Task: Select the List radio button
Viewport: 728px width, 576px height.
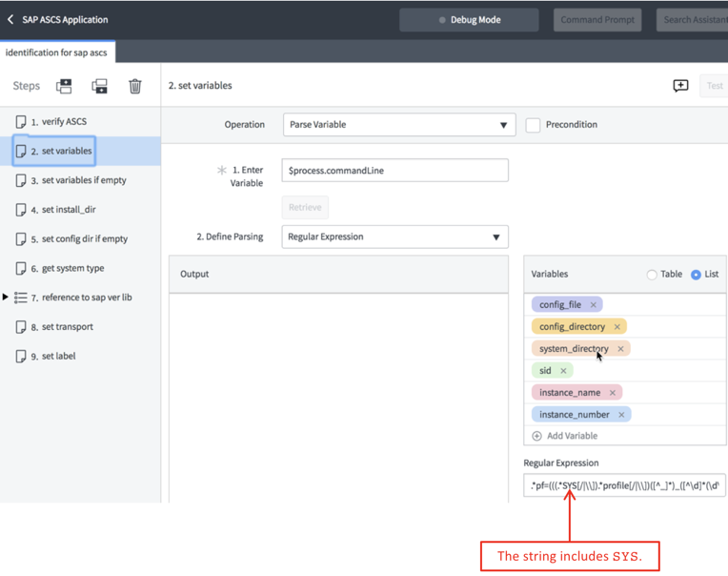Action: point(696,275)
